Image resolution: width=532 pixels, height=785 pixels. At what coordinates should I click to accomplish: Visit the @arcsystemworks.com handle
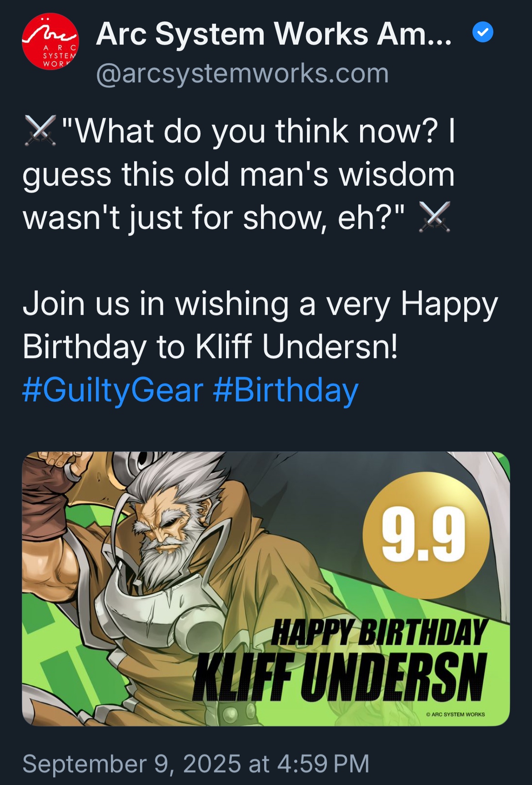242,73
